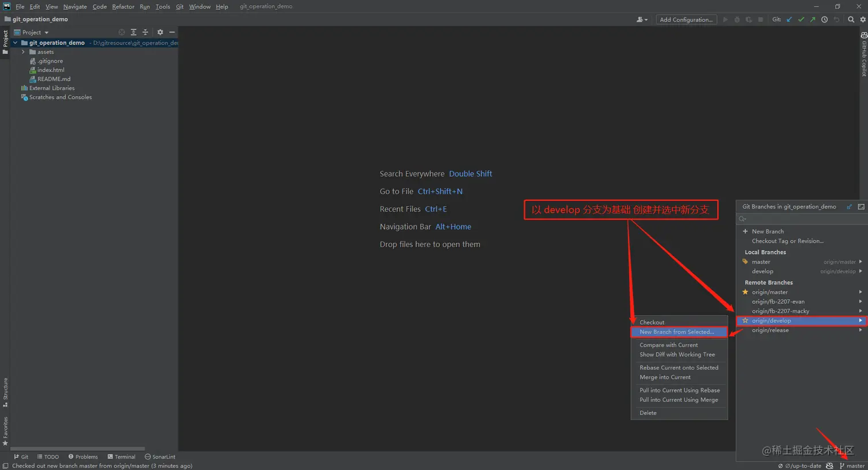Choose Pull into Current Using Merge
The image size is (868, 470).
click(679, 399)
